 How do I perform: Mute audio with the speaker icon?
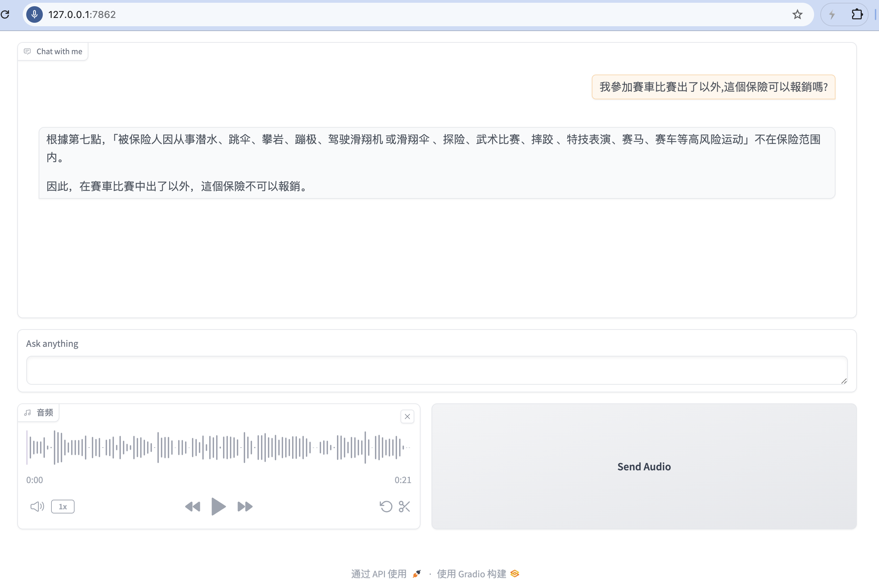point(37,507)
